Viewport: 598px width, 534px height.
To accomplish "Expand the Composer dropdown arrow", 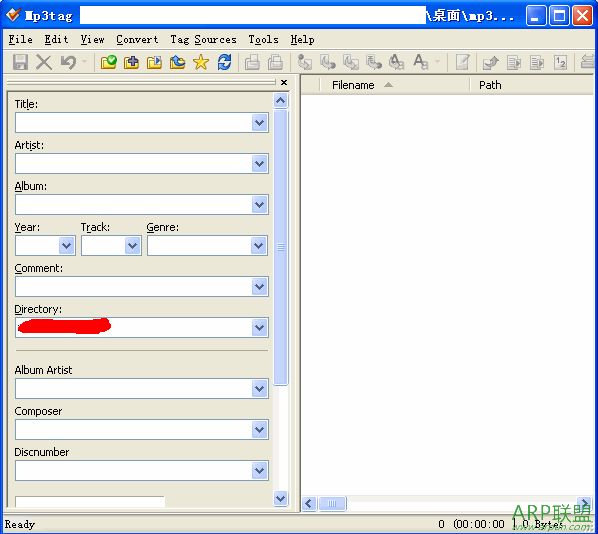I will 259,430.
